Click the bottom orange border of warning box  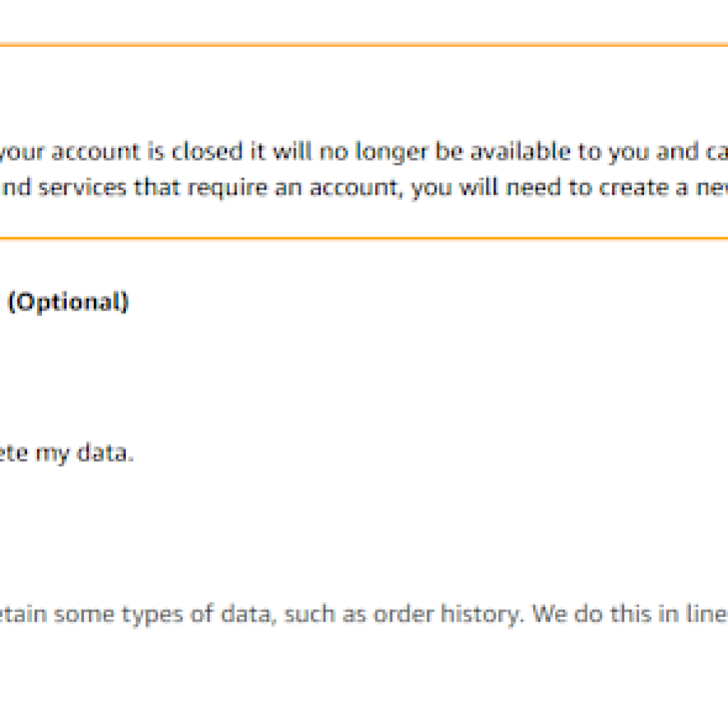[x=364, y=237]
